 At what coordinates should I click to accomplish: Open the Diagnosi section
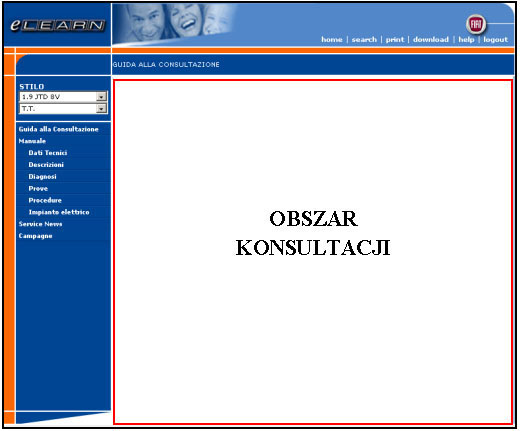[42, 177]
